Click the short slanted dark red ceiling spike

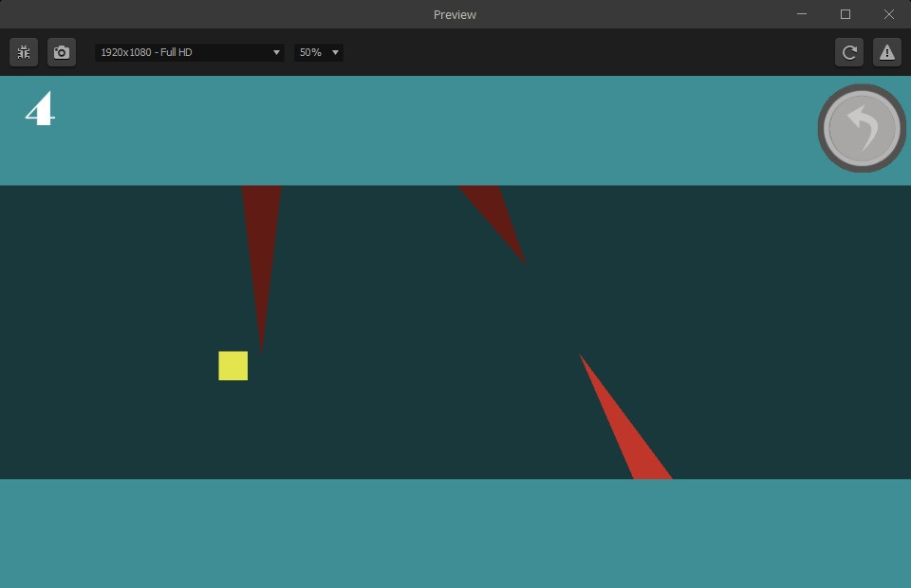(x=493, y=214)
